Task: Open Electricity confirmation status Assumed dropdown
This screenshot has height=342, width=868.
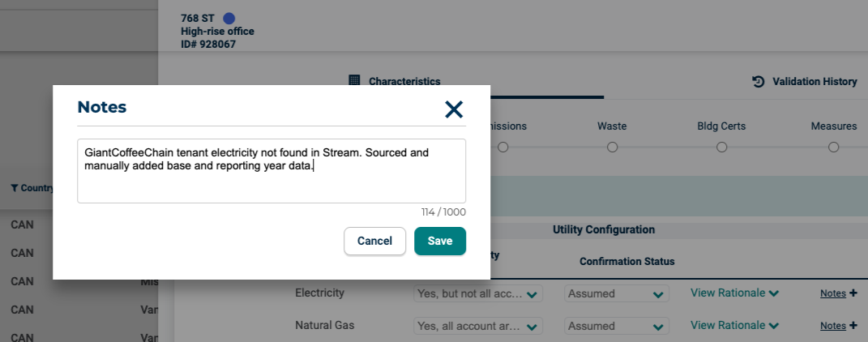Action: (x=615, y=294)
